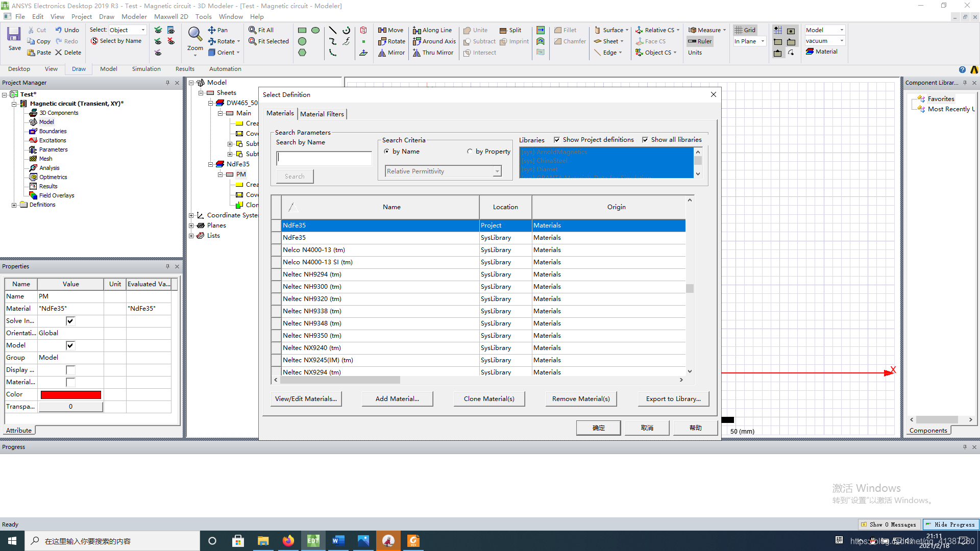Select NdFe35 SysLibrary material row
This screenshot has width=980, height=551.
click(x=483, y=238)
